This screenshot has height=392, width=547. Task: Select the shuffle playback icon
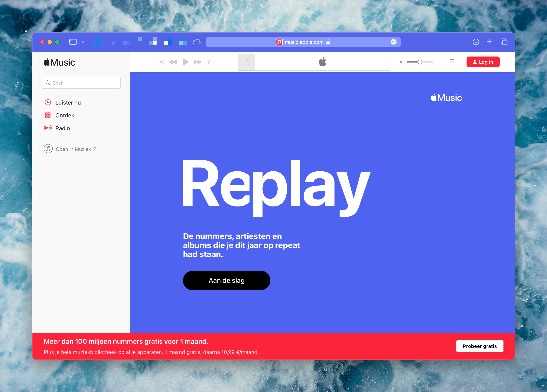(161, 62)
